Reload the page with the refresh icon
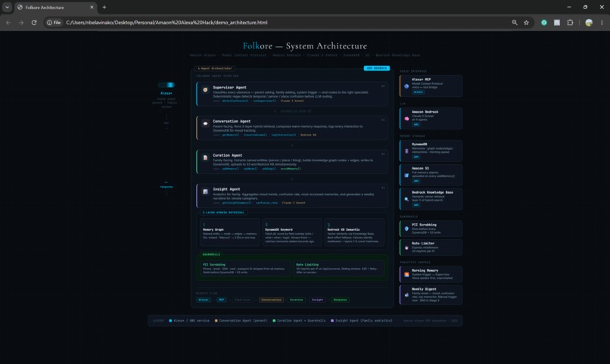Viewport: 610px width, 364px height. 34,23
